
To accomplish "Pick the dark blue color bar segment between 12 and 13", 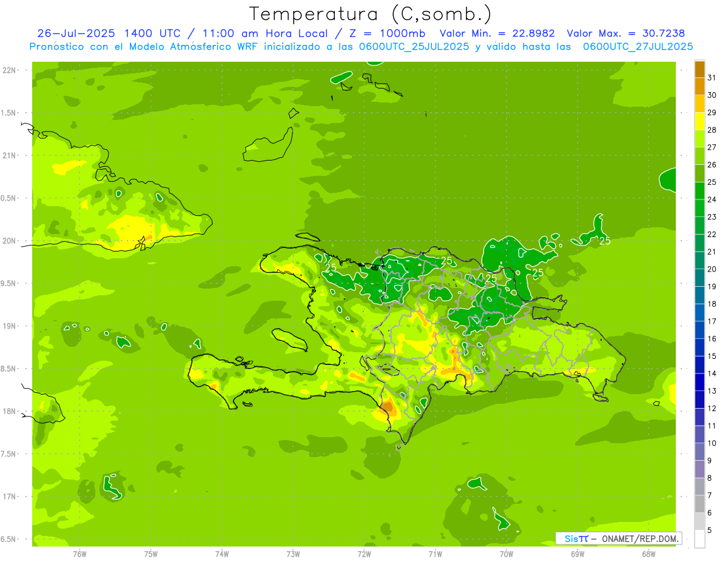I will (x=699, y=400).
